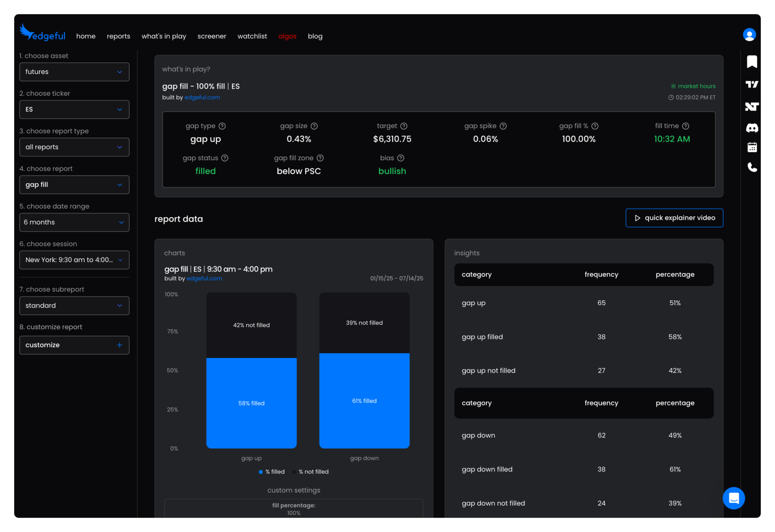Expand the customize report section
The width and height of the screenshot is (775, 532).
tap(74, 345)
